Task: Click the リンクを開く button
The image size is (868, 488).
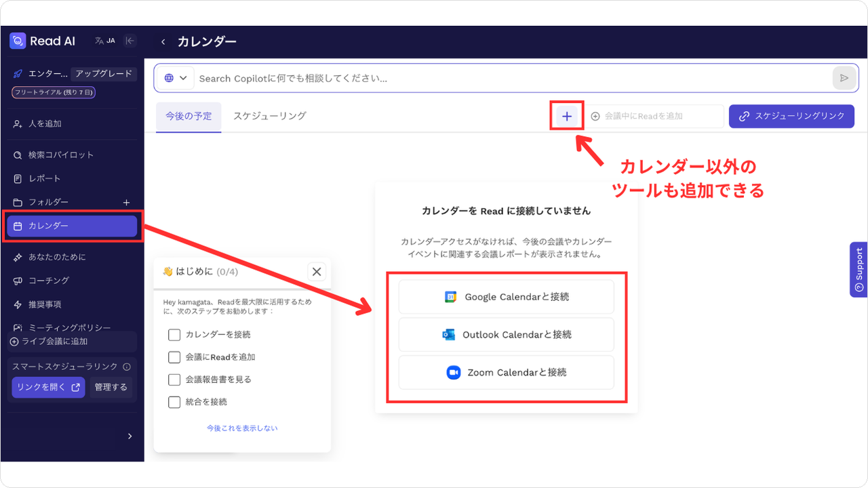Action: (48, 388)
